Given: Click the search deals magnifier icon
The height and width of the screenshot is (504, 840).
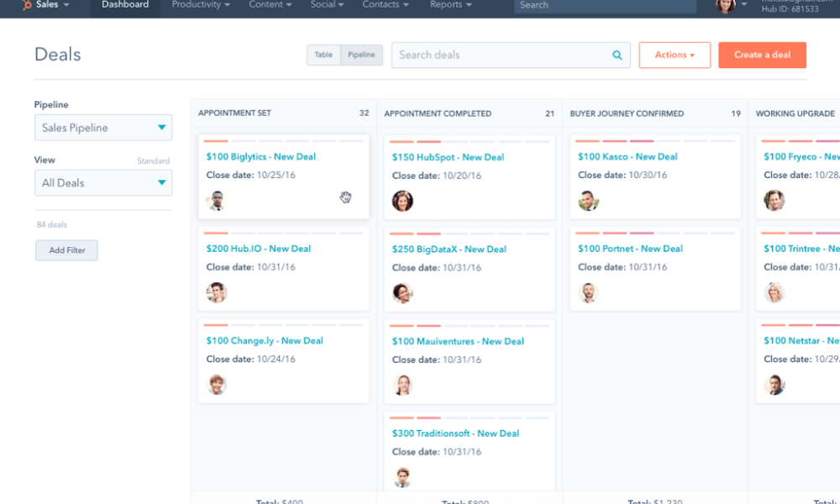Looking at the screenshot, I should (617, 55).
